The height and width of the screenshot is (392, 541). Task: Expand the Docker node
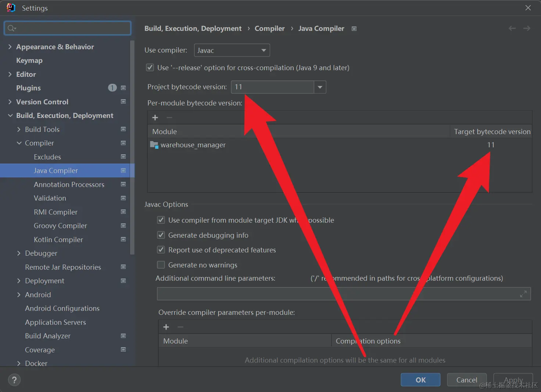coord(19,363)
